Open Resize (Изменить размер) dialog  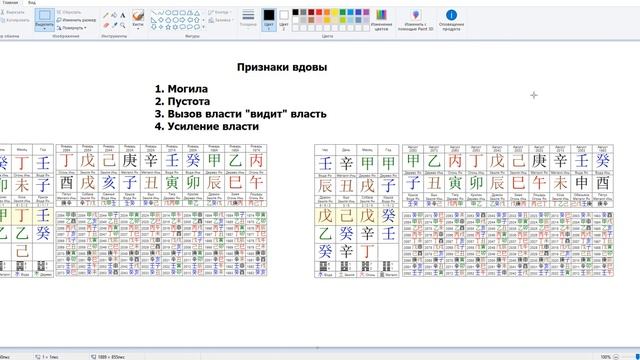[76, 20]
